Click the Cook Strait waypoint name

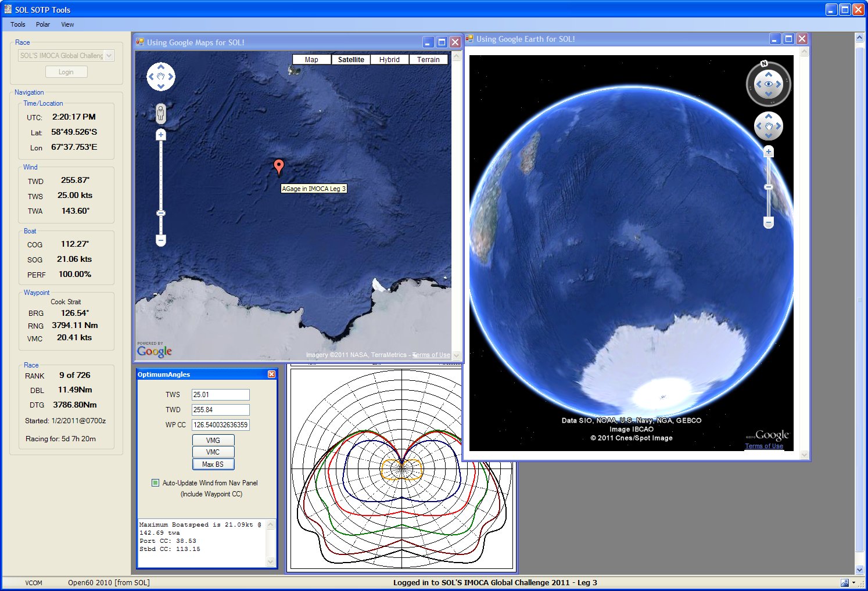pos(66,302)
